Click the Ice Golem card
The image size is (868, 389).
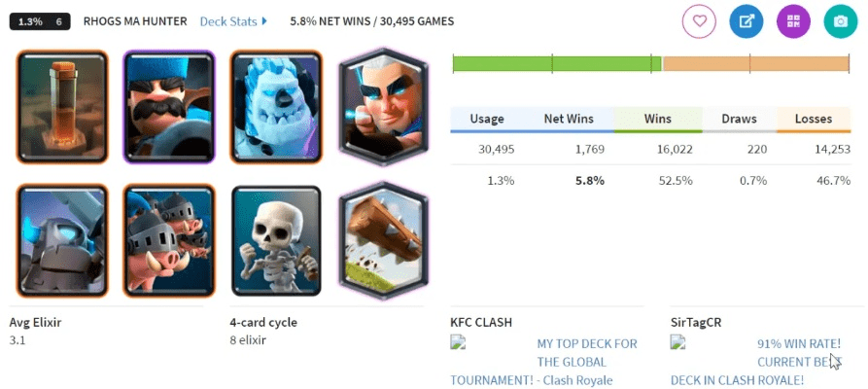click(x=276, y=107)
